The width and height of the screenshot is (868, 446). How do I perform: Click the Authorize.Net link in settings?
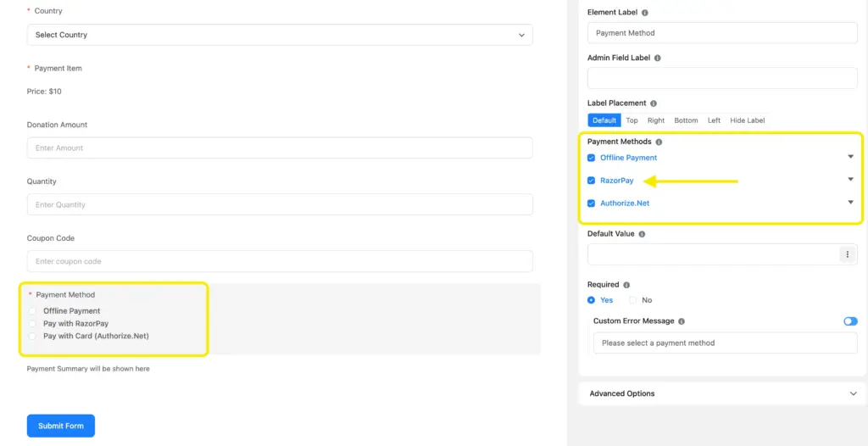(625, 203)
